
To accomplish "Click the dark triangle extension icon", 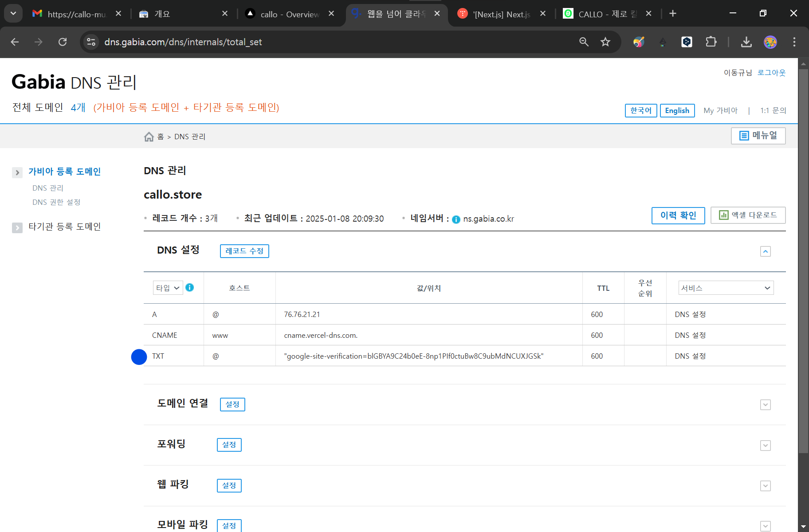I will (x=663, y=42).
